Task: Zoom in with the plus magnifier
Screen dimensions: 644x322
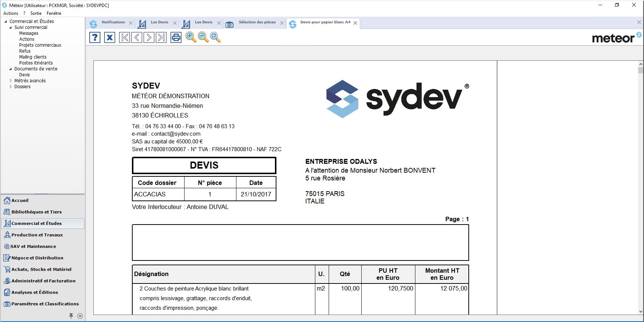Action: pos(191,37)
